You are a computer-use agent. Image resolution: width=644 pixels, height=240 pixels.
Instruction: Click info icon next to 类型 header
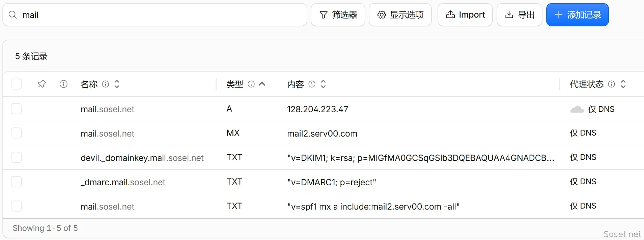coord(251,84)
